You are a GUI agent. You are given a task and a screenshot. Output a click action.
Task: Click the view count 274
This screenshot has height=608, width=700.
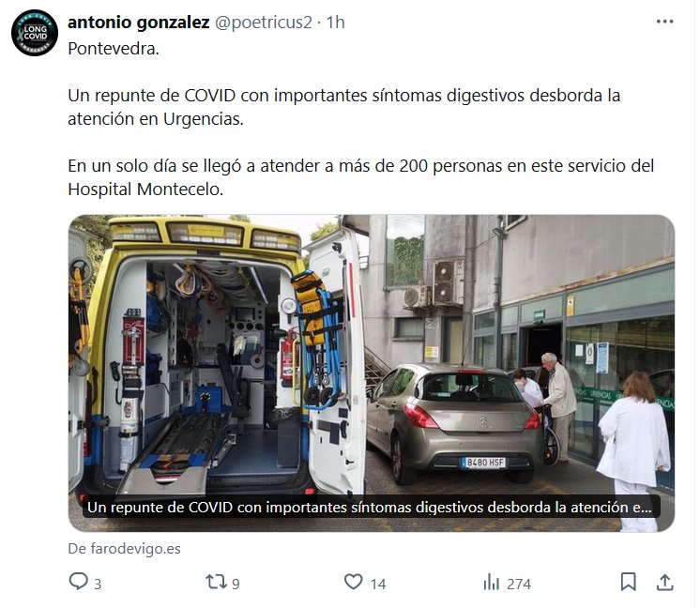(x=519, y=584)
